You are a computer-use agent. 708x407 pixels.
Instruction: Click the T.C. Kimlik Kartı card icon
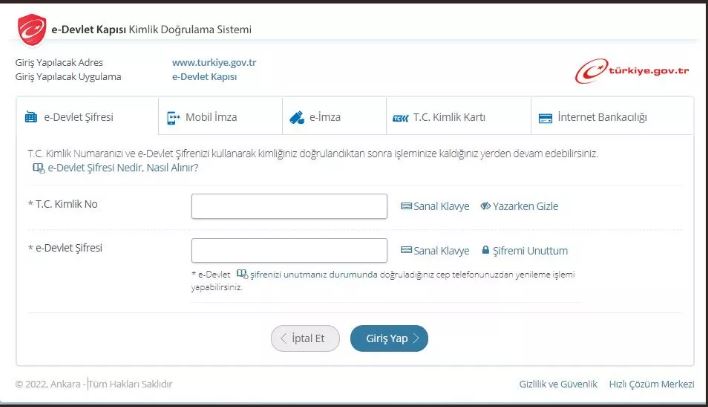397,118
